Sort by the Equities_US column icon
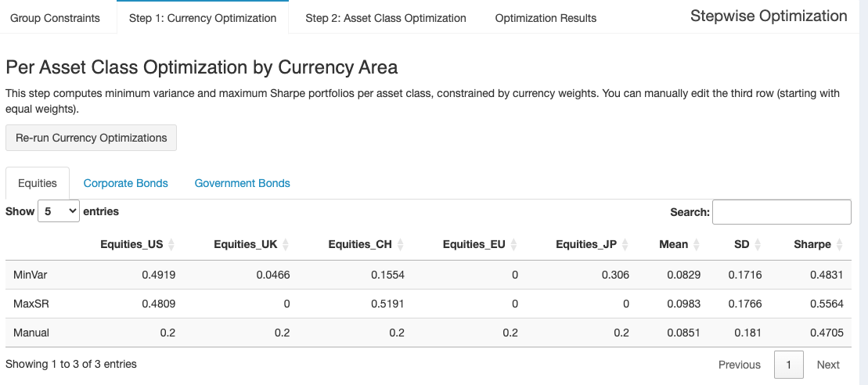Image resolution: width=868 pixels, height=385 pixels. click(x=171, y=245)
